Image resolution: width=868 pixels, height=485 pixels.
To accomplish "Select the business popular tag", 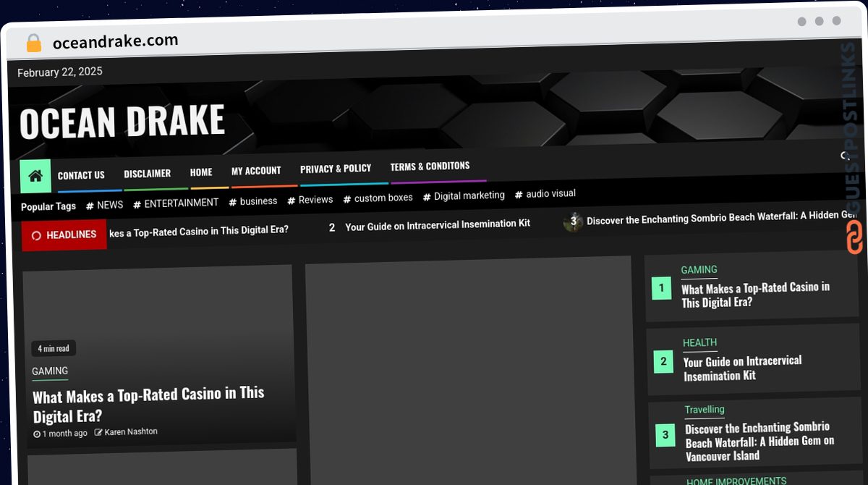I will 253,201.
